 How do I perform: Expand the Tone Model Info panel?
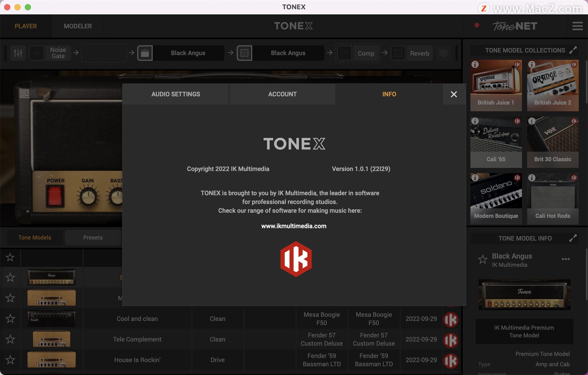point(573,238)
